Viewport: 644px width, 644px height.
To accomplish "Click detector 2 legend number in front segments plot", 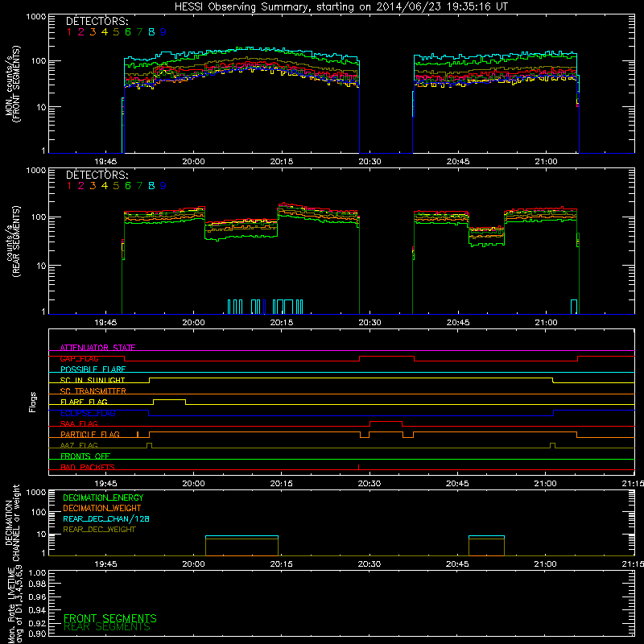I will coord(81,32).
